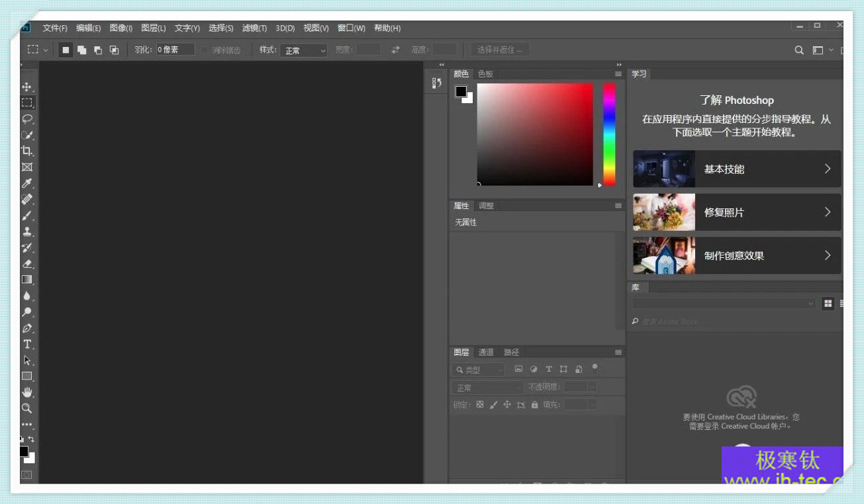Toggle shape layer filter in Layers panel
The height and width of the screenshot is (504, 864).
pos(563,369)
